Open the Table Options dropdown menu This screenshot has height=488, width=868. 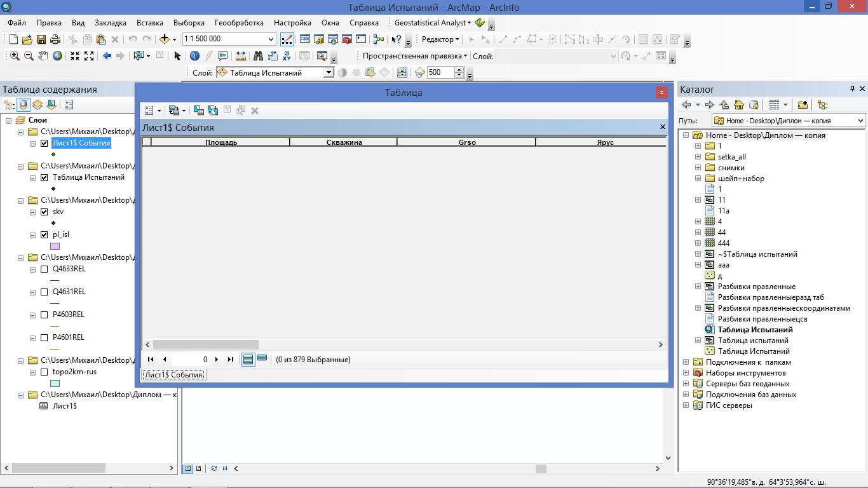click(x=153, y=111)
